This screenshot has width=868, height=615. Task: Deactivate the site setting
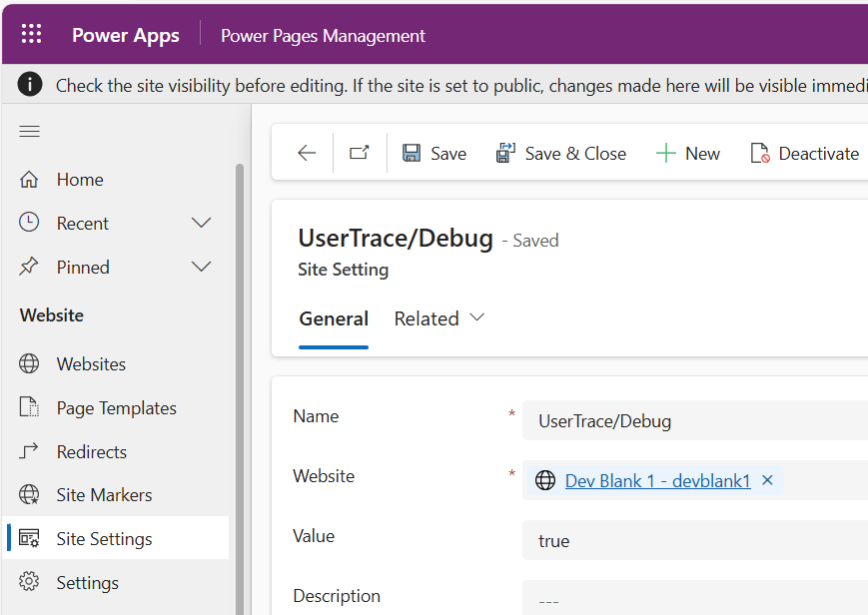804,153
